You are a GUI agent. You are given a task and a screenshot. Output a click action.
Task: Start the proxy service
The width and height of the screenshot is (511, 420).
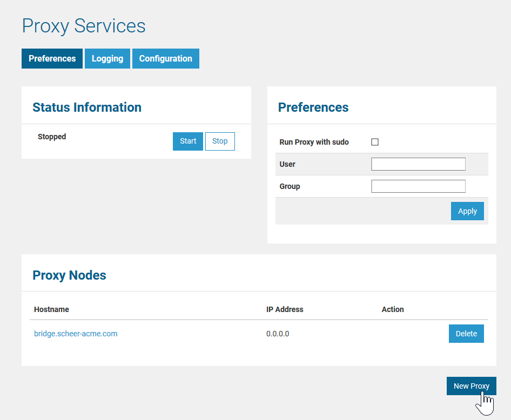pyautogui.click(x=187, y=141)
